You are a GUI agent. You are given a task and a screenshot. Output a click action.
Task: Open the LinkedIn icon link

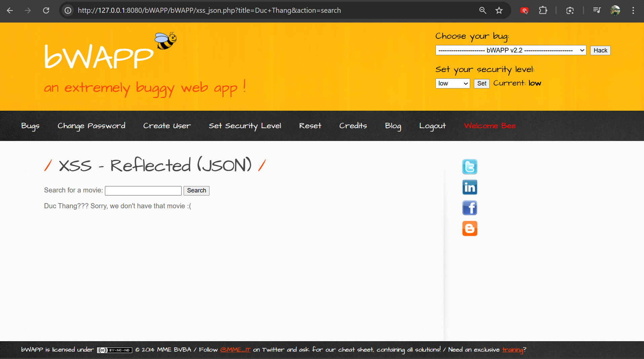point(469,187)
